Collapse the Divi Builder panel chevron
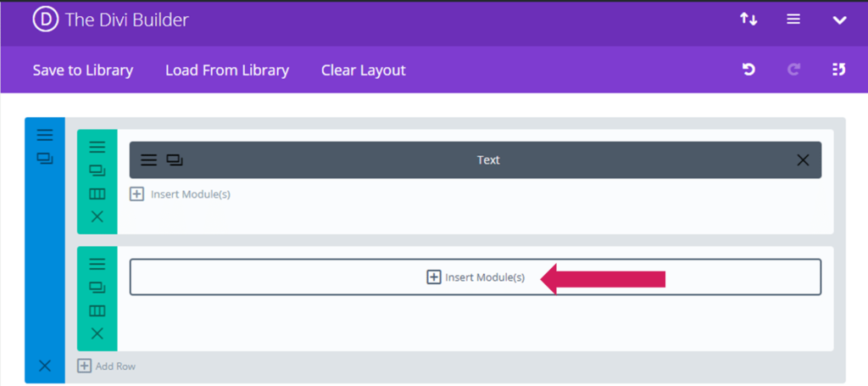Screen dimensions: 868x386 point(840,20)
